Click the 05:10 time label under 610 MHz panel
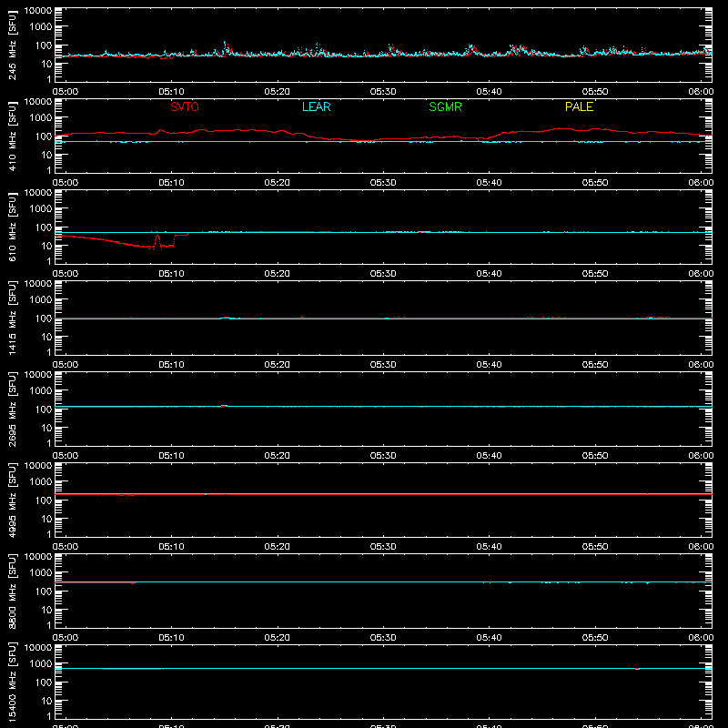 [x=171, y=274]
